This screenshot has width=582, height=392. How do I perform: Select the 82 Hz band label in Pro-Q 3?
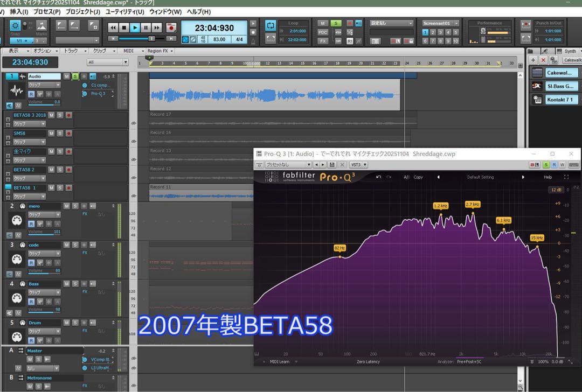339,248
